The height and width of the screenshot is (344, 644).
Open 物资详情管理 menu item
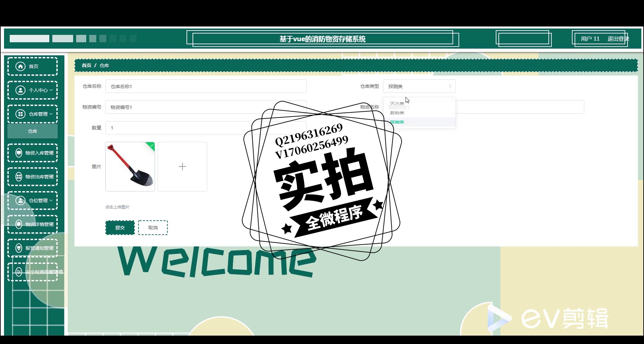coord(33,224)
